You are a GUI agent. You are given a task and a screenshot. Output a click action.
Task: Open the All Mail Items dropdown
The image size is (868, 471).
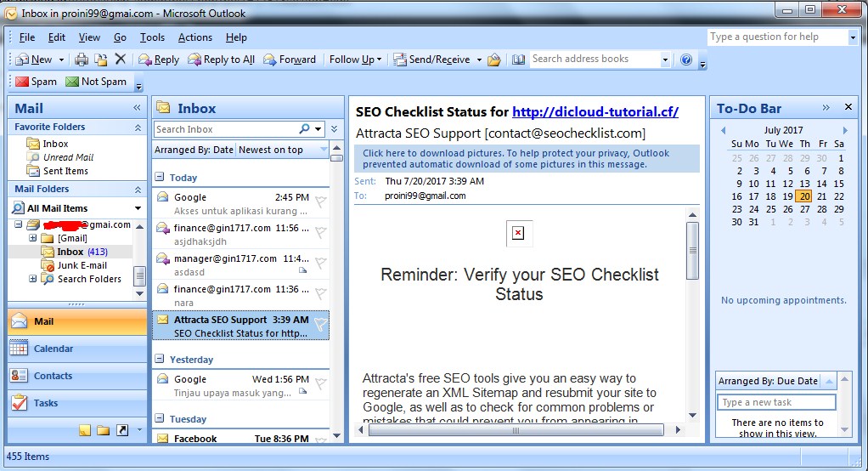pos(138,208)
